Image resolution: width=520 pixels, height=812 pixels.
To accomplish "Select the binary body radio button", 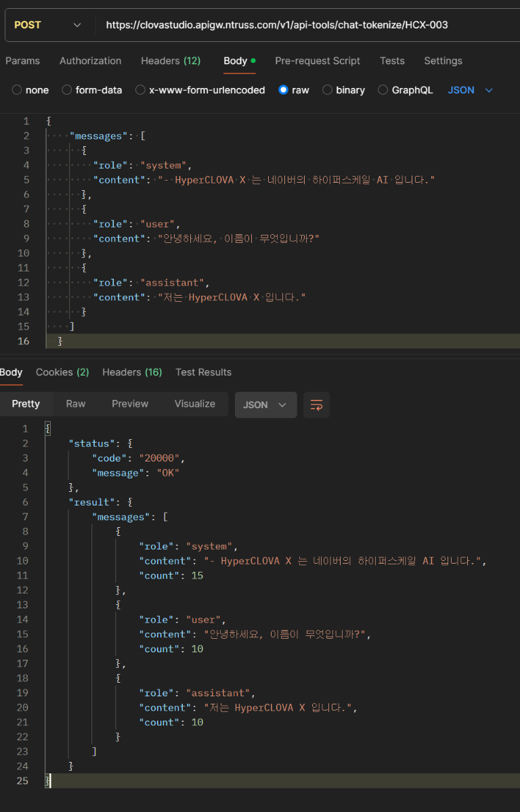I will (x=328, y=90).
